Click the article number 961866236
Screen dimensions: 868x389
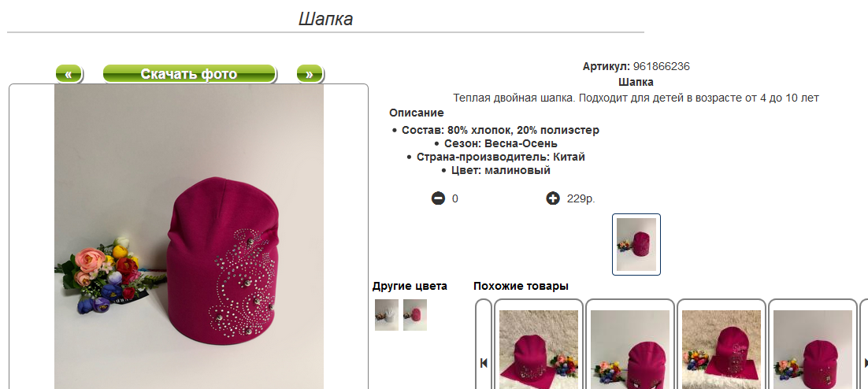(x=662, y=66)
